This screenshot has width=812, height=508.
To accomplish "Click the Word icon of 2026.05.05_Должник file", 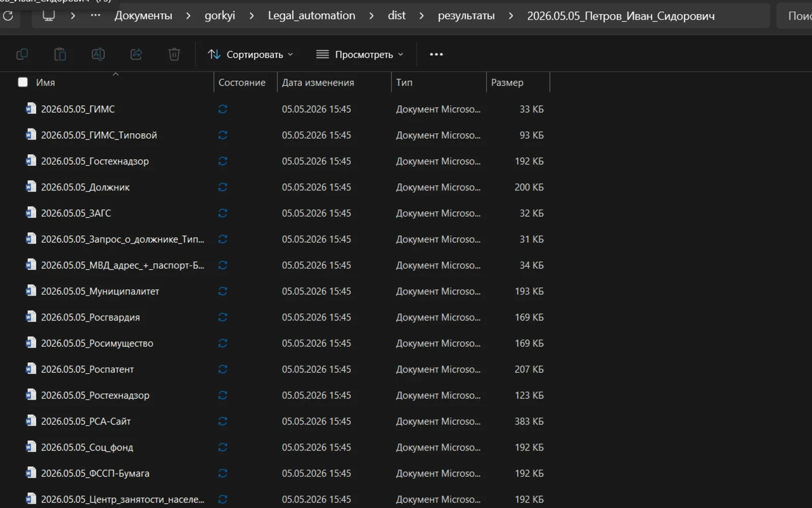I will 31,187.
